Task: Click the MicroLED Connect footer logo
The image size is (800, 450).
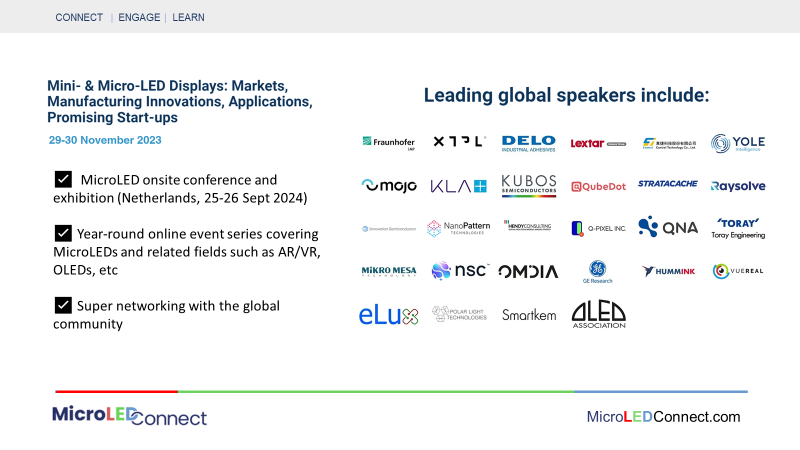Action: [x=130, y=416]
